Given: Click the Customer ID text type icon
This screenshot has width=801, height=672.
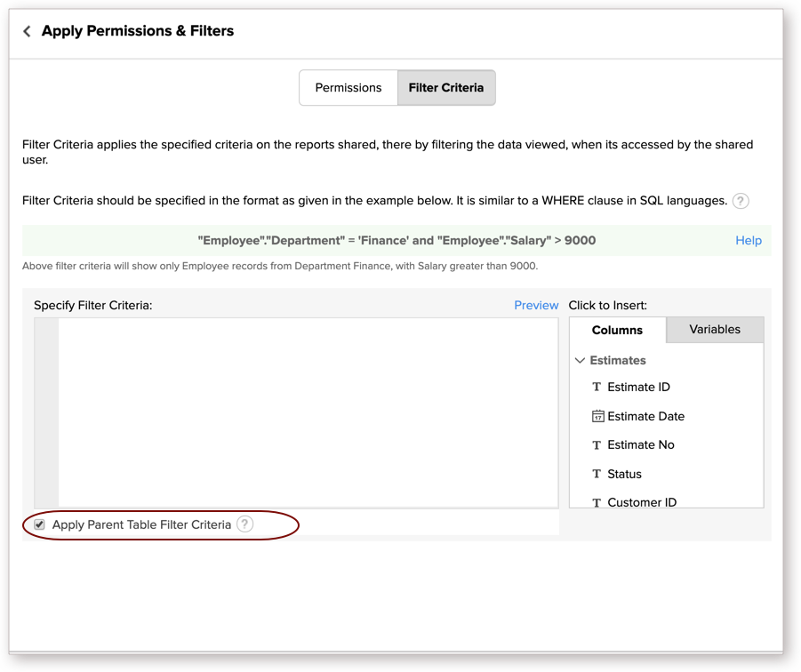Looking at the screenshot, I should click(597, 502).
